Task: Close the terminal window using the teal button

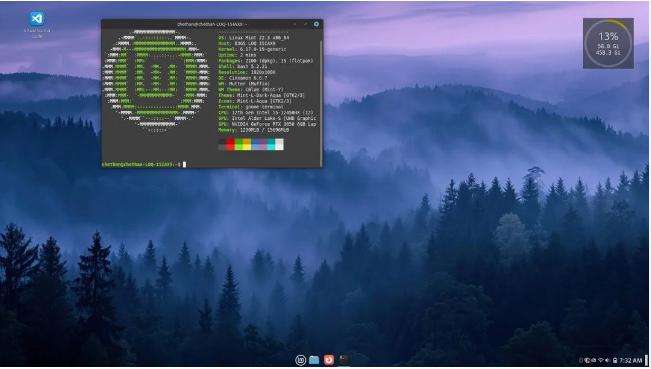Action: (x=316, y=24)
